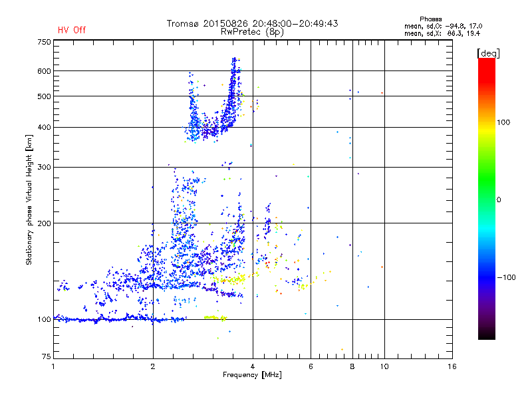The height and width of the screenshot is (399, 532).
Task: Click the y-axis tick label '500'
Action: [x=44, y=96]
